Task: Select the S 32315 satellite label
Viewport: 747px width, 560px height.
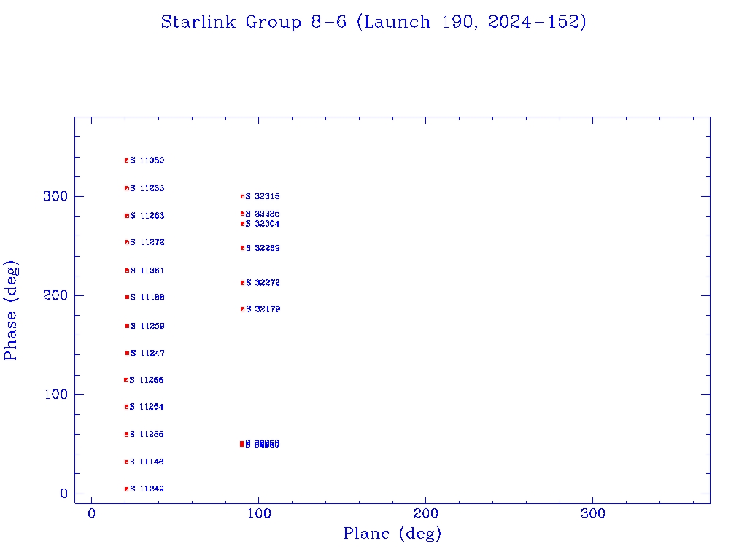Action: click(263, 197)
